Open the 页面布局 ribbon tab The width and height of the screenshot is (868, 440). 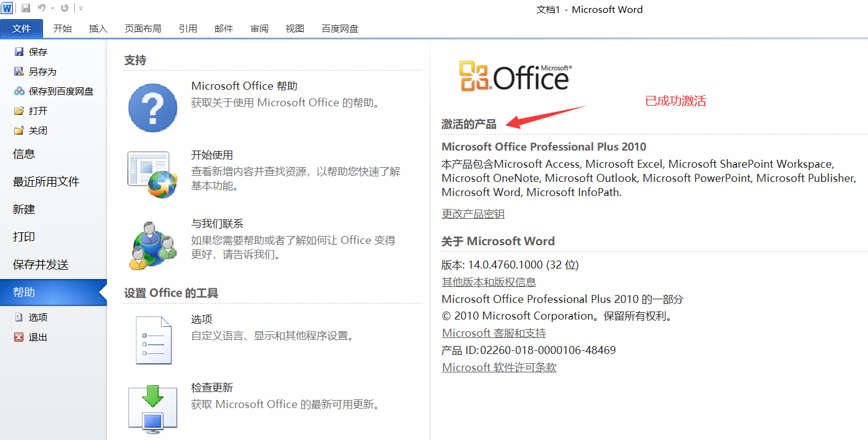(x=143, y=28)
